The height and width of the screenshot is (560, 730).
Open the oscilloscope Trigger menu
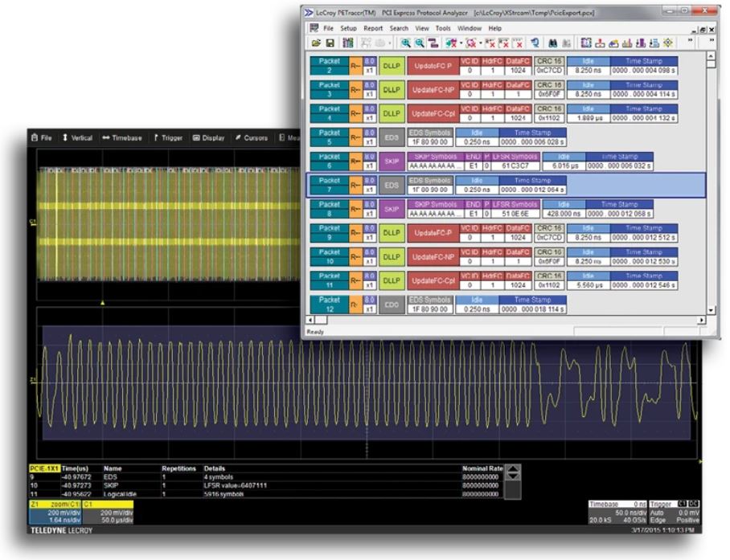[168, 137]
